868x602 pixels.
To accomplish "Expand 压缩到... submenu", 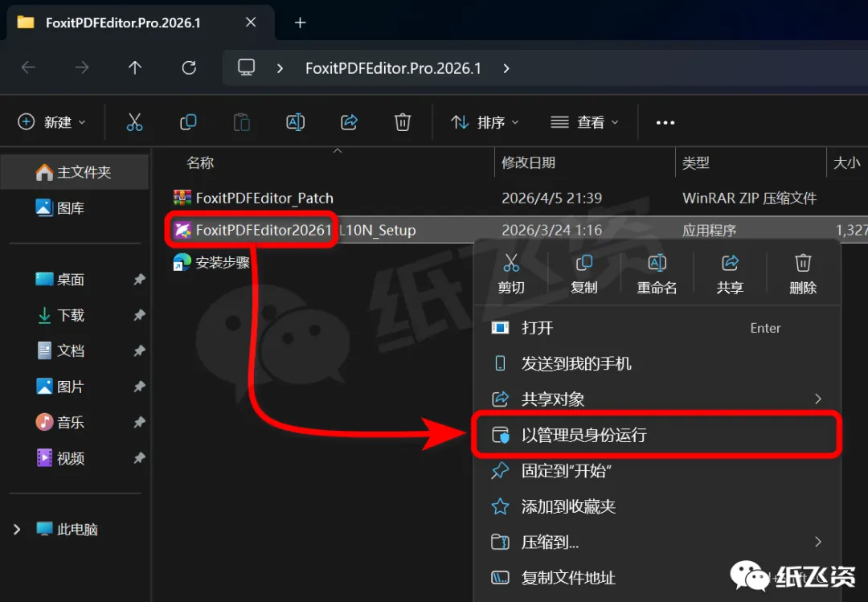I will [818, 542].
